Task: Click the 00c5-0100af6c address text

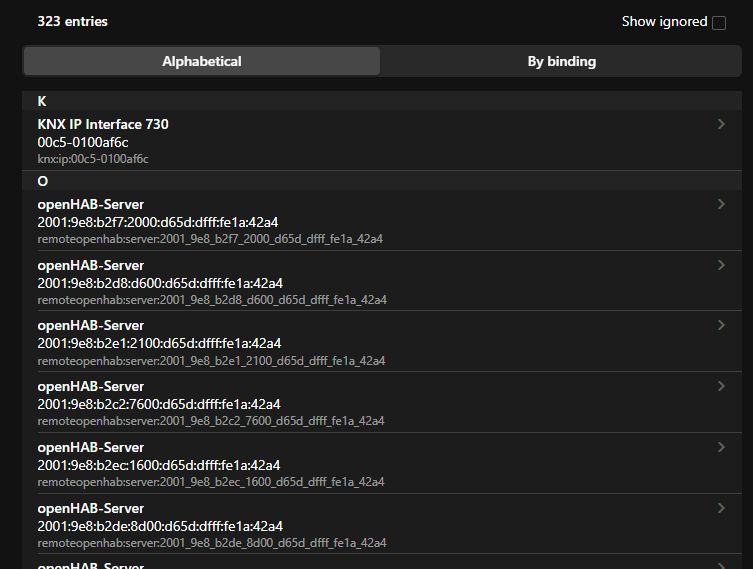Action: pos(83,143)
